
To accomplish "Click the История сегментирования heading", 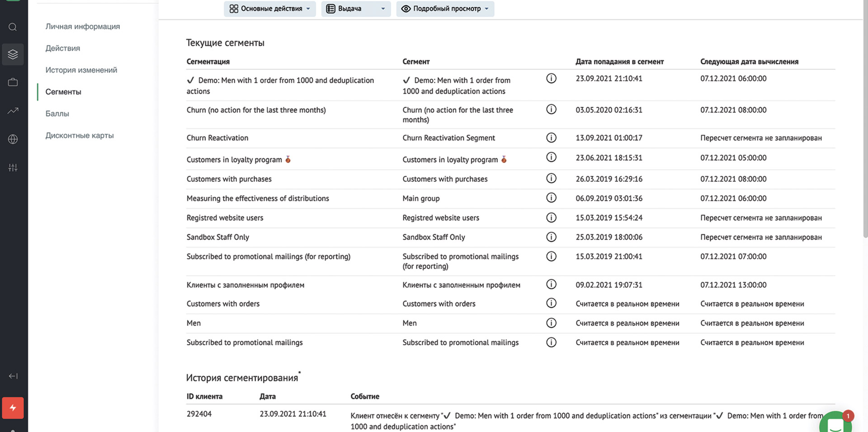I will (x=242, y=378).
